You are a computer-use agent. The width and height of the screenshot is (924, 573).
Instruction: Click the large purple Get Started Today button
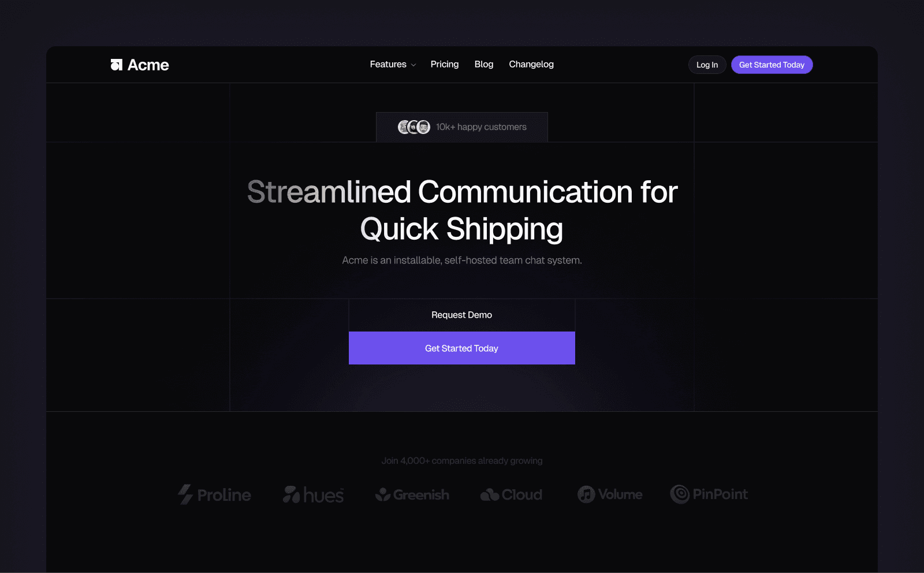tap(462, 348)
